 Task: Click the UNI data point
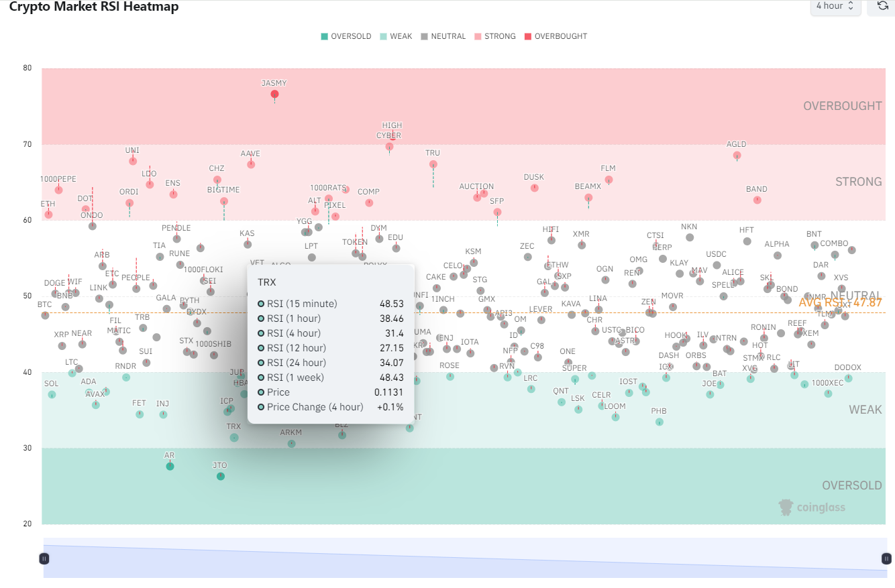[133, 161]
